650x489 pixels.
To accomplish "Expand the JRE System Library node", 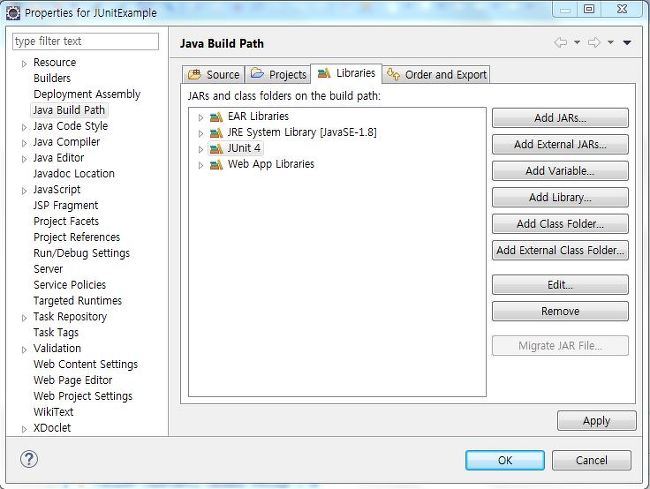I will click(x=201, y=133).
